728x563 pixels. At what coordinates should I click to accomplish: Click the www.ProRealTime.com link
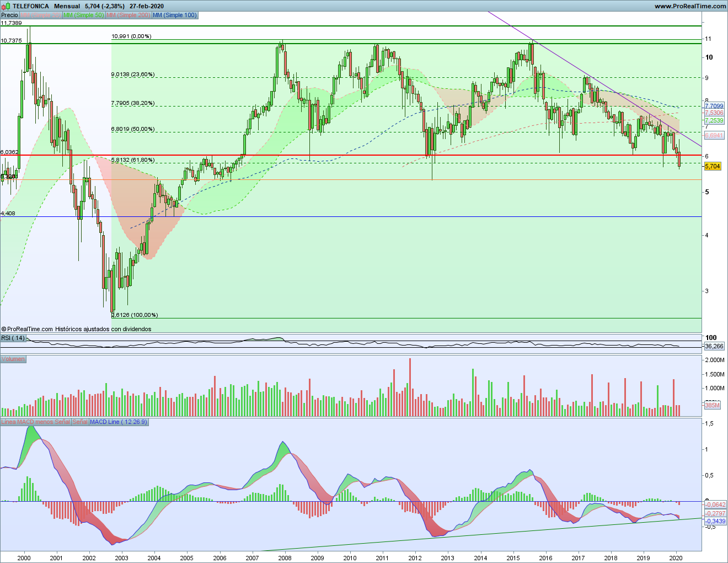tap(690, 6)
